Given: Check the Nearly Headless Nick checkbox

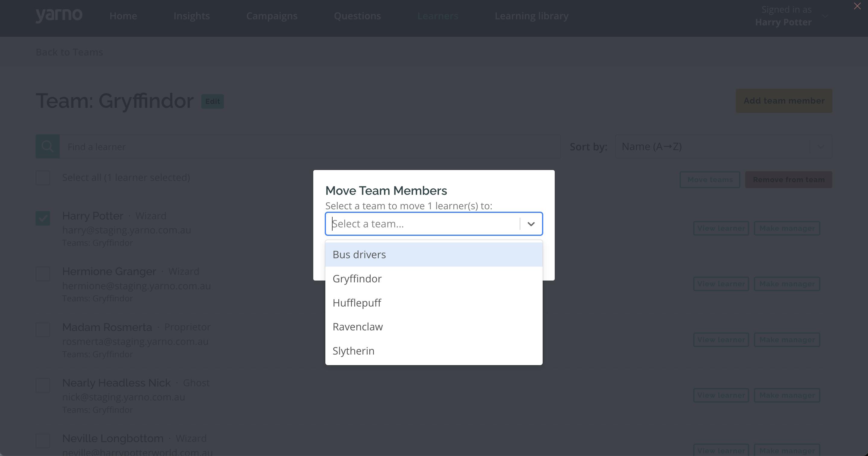Looking at the screenshot, I should point(43,385).
